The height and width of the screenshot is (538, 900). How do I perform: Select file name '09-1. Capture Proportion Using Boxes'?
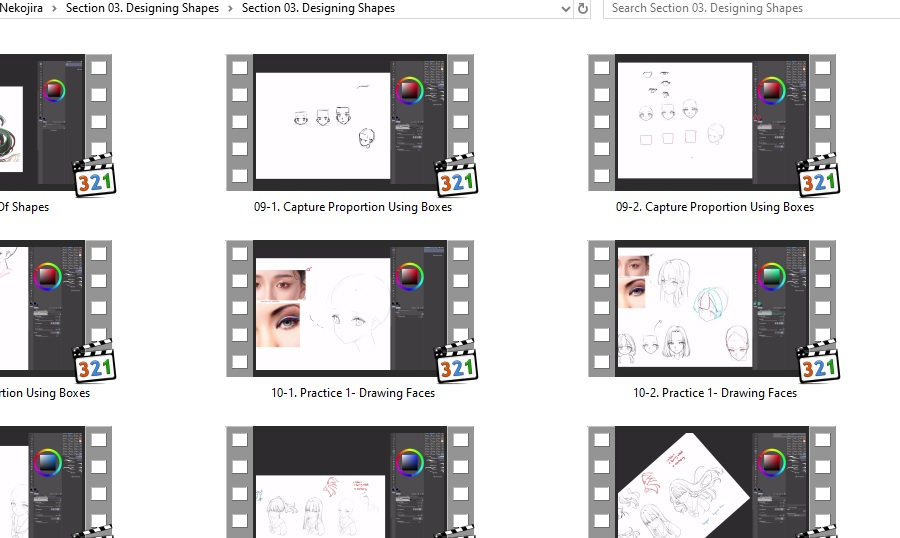353,207
